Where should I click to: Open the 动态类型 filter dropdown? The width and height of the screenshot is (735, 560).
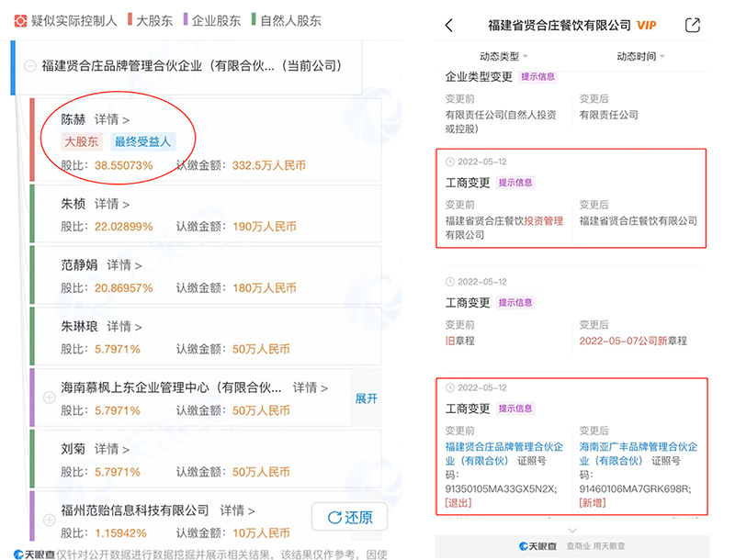point(503,56)
